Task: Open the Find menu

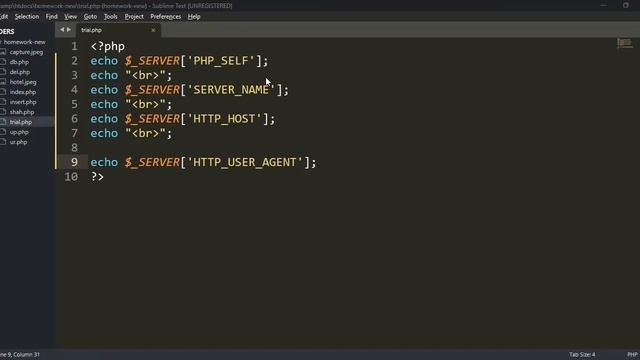Action: pyautogui.click(x=51, y=17)
